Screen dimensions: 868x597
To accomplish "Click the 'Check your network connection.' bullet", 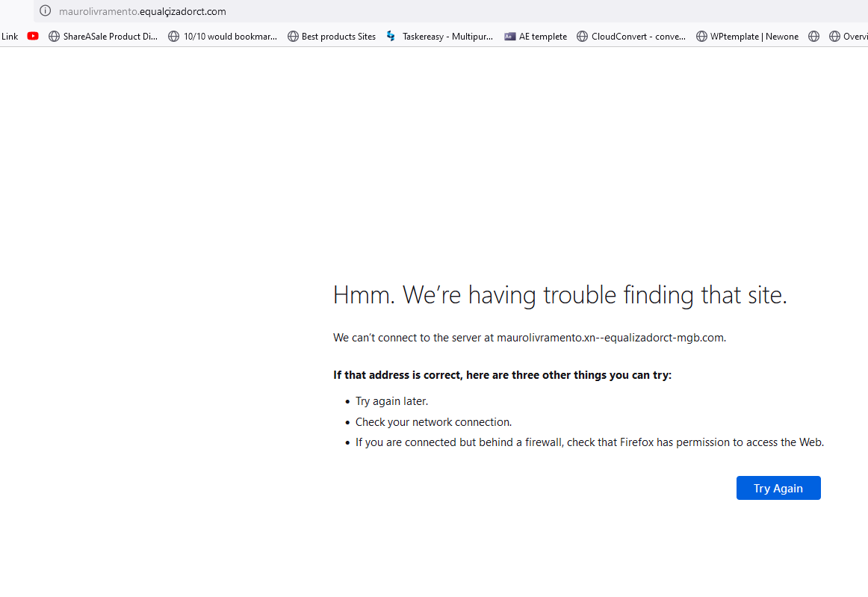I will 433,422.
